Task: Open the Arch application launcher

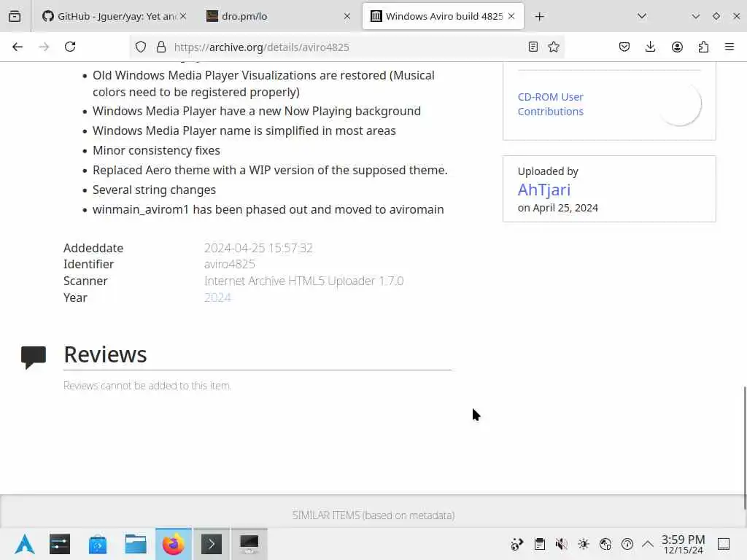Action: point(24,544)
